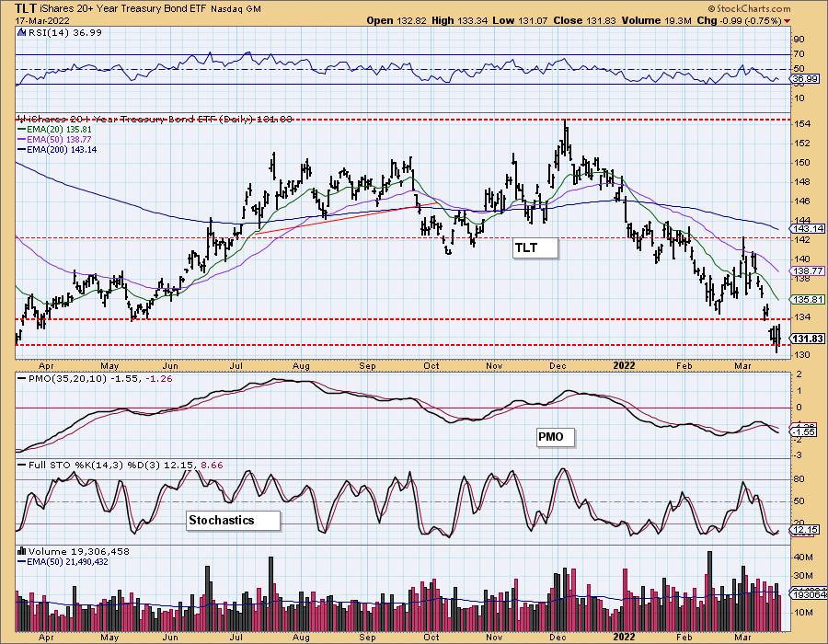This screenshot has width=828, height=644.
Task: Click the EMA(50) 21,490,432 volume legend
Action: (63, 561)
